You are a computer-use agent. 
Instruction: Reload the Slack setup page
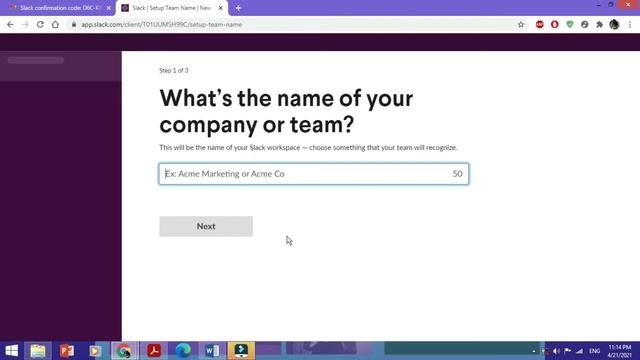pos(40,24)
